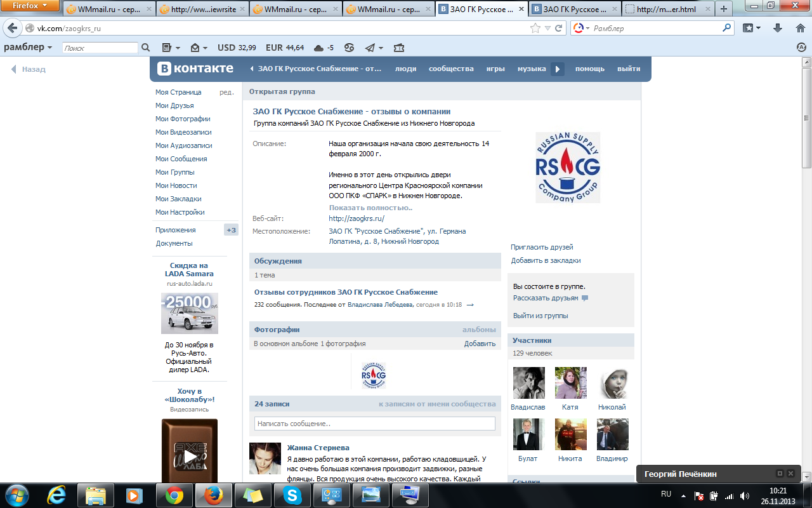Reload the page with the refresh icon
The width and height of the screenshot is (812, 508).
pos(559,28)
